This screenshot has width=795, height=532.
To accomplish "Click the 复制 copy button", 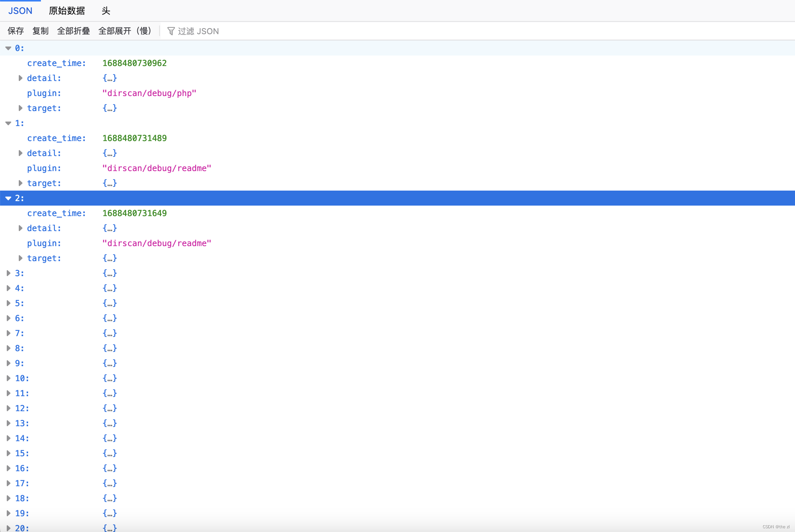I will tap(41, 31).
